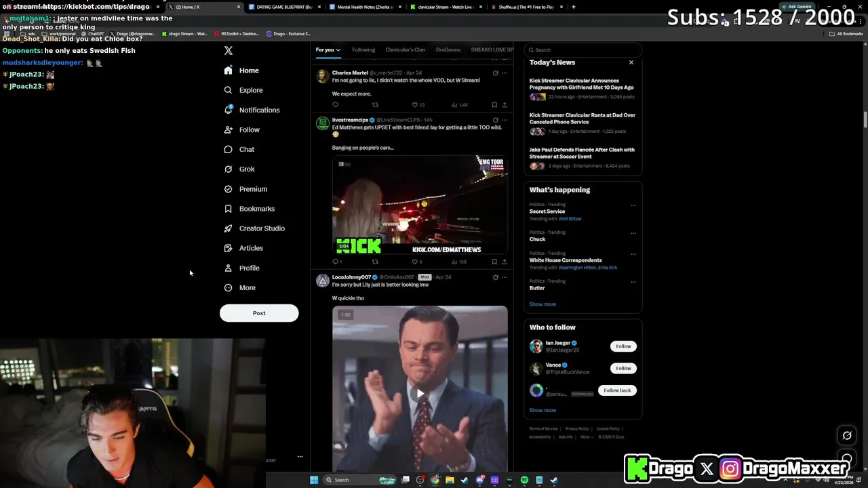Screen dimensions: 868x488
Task: Repost Charles Martel's post
Action: coord(375,105)
